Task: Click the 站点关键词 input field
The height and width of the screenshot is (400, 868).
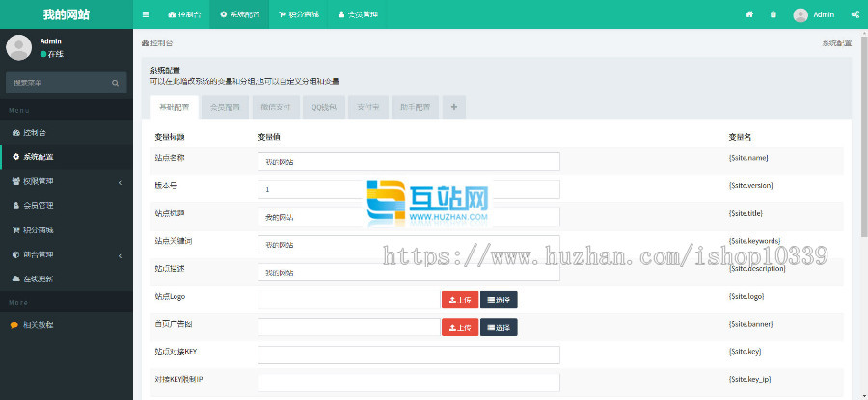Action: (x=409, y=245)
